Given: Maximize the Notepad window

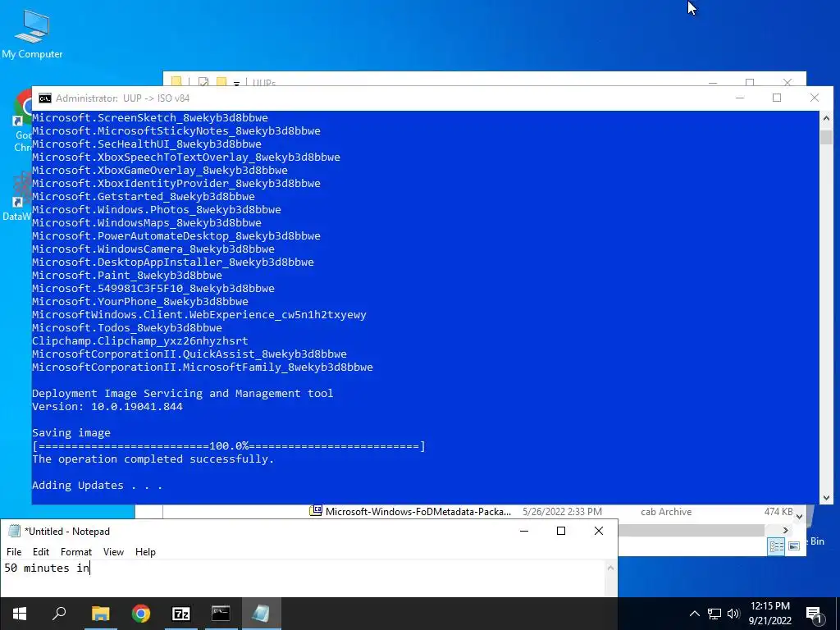Looking at the screenshot, I should [561, 531].
